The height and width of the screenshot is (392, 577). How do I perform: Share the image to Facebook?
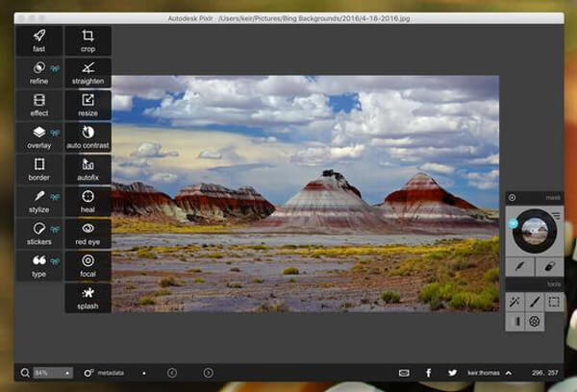tap(429, 372)
